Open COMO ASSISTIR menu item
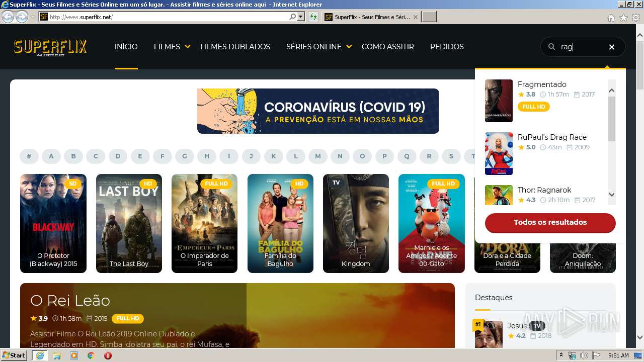Image resolution: width=644 pixels, height=362 pixels. point(388,47)
